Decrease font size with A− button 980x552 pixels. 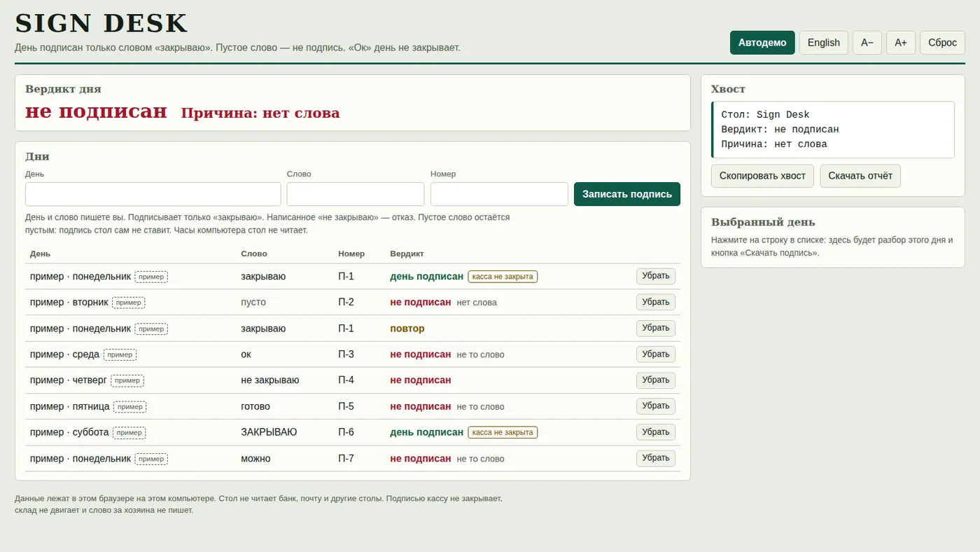867,43
